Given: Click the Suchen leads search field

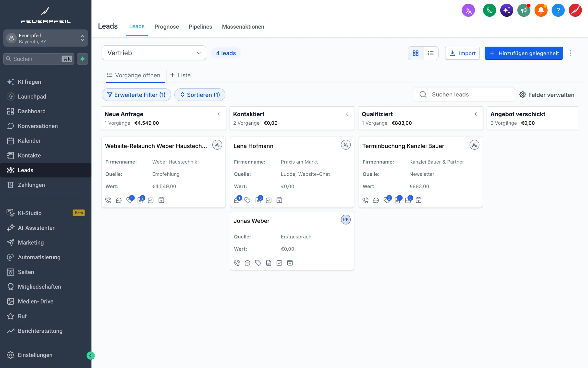Looking at the screenshot, I should (x=465, y=94).
